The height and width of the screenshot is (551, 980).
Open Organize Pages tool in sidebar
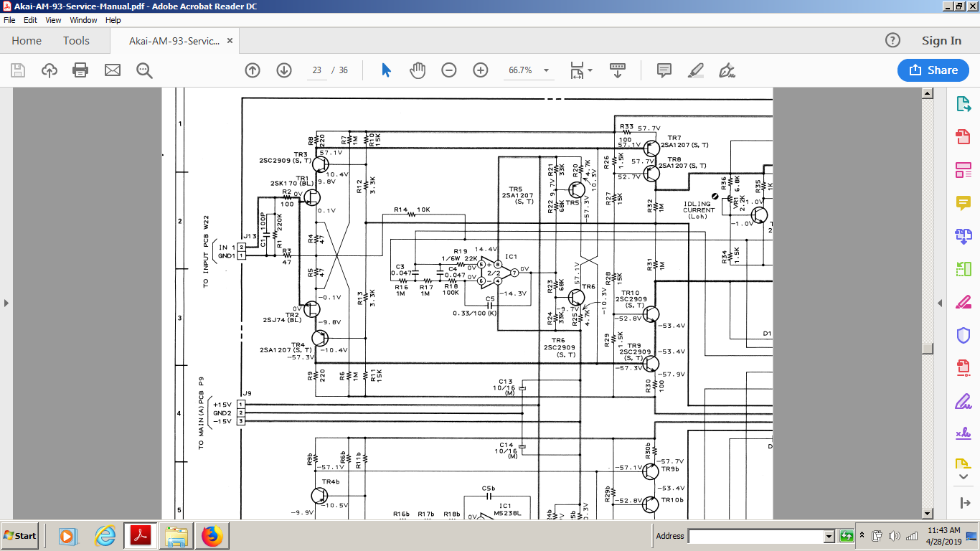tap(963, 269)
